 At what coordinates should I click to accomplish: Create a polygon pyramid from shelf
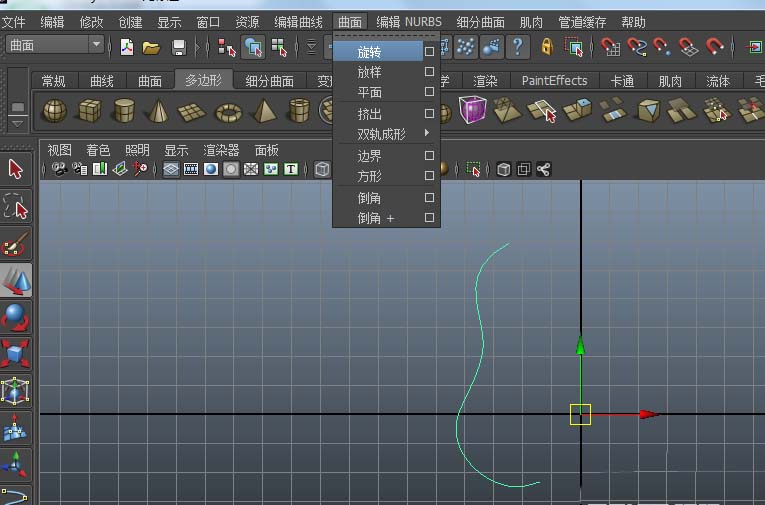pos(264,111)
